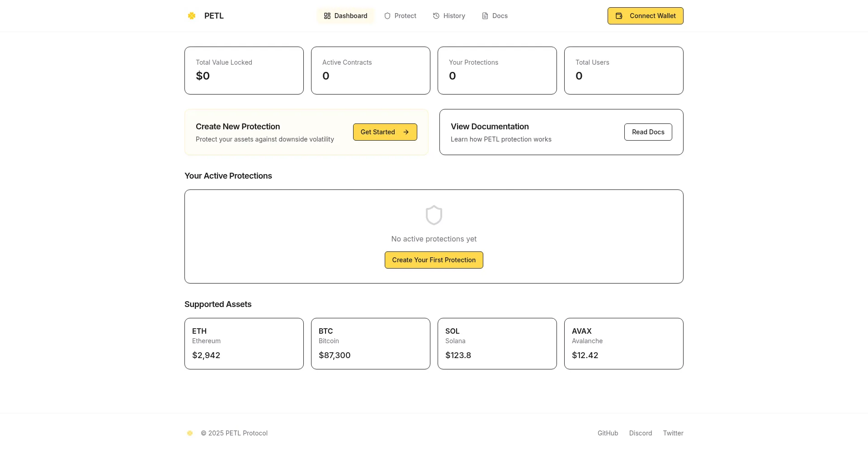868x449 pixels.
Task: Pick the AVAX Avalanche asset card
Action: (x=624, y=344)
